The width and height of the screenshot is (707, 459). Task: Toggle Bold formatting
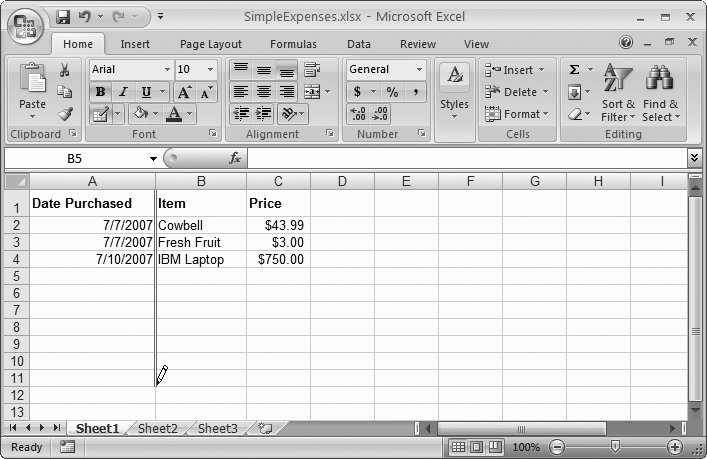coord(101,92)
